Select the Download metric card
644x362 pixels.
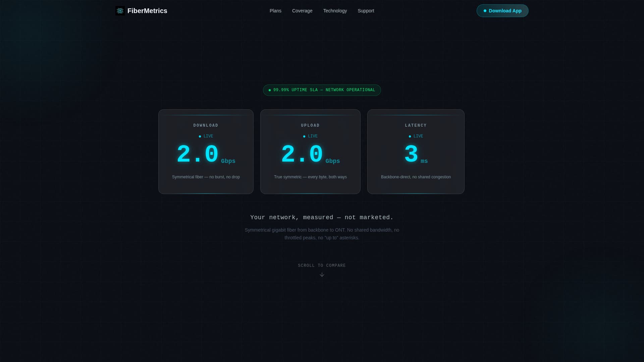(206, 152)
